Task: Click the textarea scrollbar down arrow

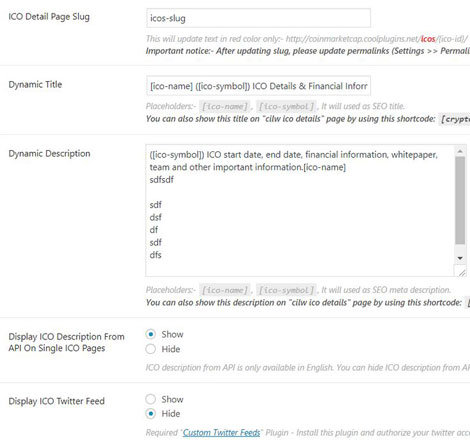Action: tap(460, 258)
